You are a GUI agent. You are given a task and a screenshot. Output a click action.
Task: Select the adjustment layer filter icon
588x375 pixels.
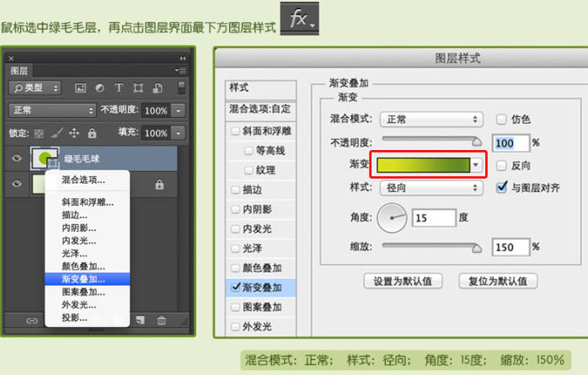(99, 88)
